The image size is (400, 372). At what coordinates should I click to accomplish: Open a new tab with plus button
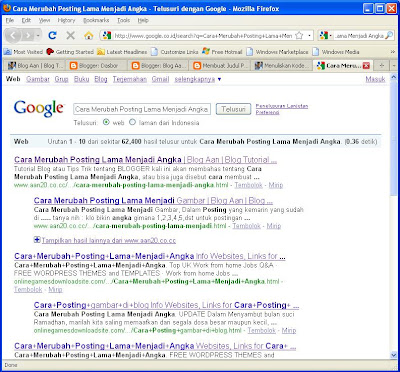[382, 66]
